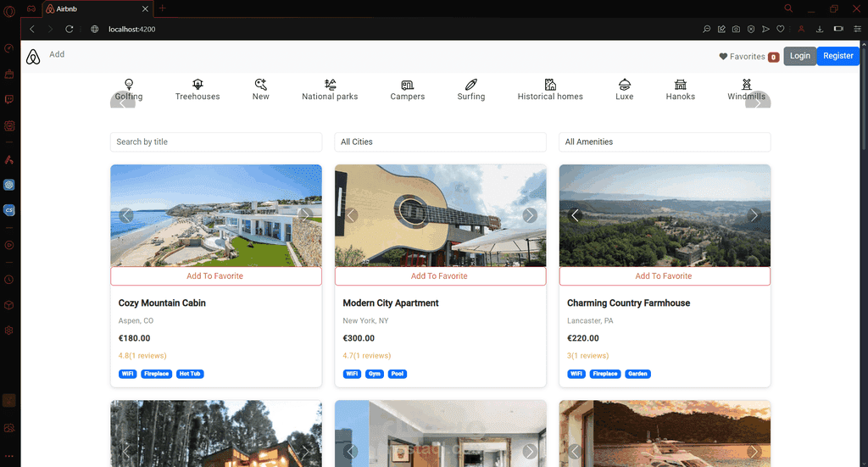The image size is (868, 467).
Task: Select the New category icon
Action: coord(261,84)
